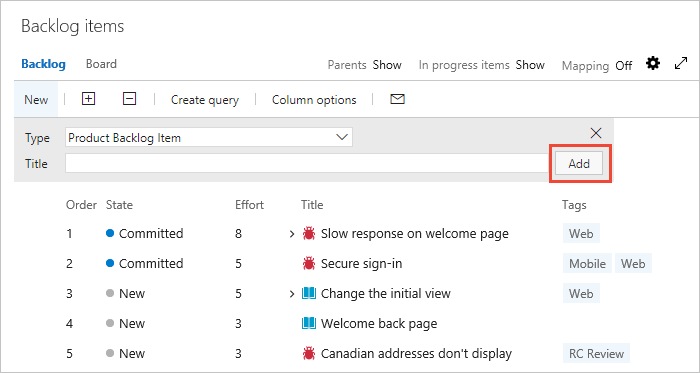This screenshot has width=700, height=373.
Task: Enter full screen mode with the diagonal arrows icon
Action: [x=681, y=64]
